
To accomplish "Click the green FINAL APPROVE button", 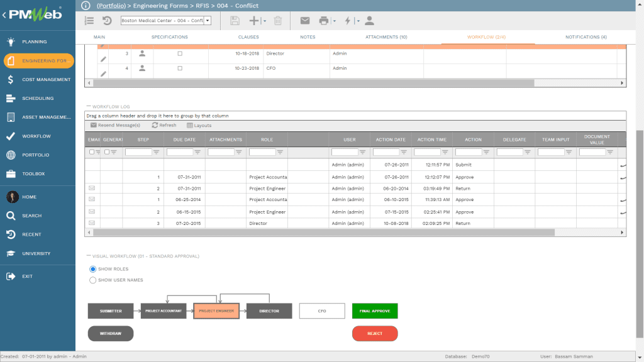I will coord(375,310).
